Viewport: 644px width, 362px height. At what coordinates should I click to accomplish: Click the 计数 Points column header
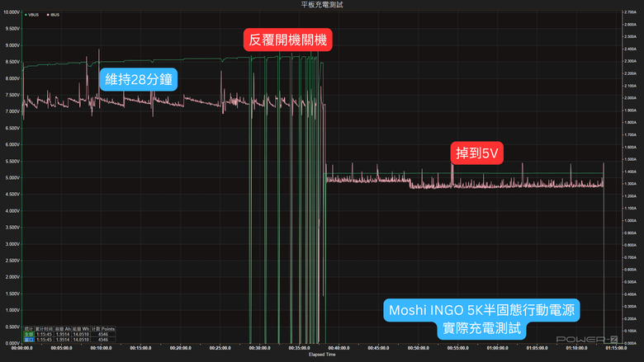pyautogui.click(x=103, y=329)
